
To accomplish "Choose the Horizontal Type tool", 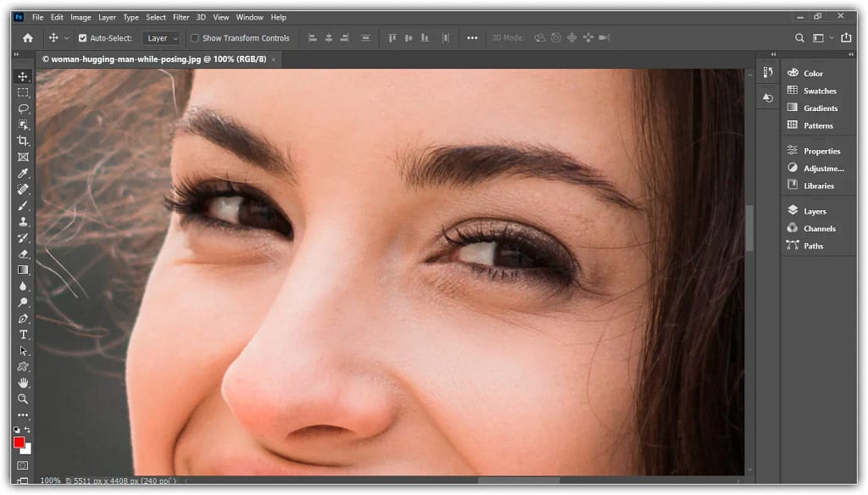I will pos(23,334).
